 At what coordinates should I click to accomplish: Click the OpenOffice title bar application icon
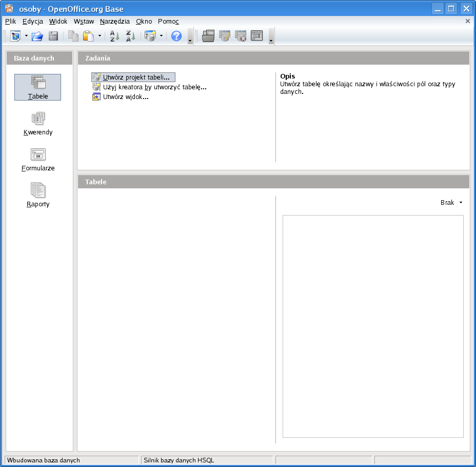click(x=9, y=9)
